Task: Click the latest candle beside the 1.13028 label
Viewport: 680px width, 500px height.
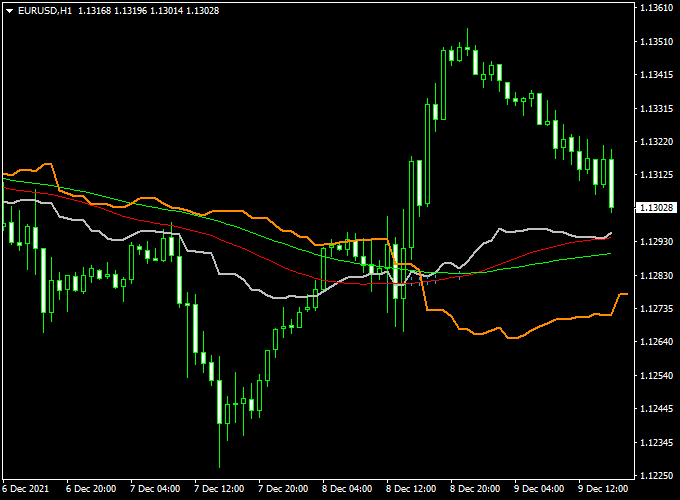Action: [x=611, y=183]
